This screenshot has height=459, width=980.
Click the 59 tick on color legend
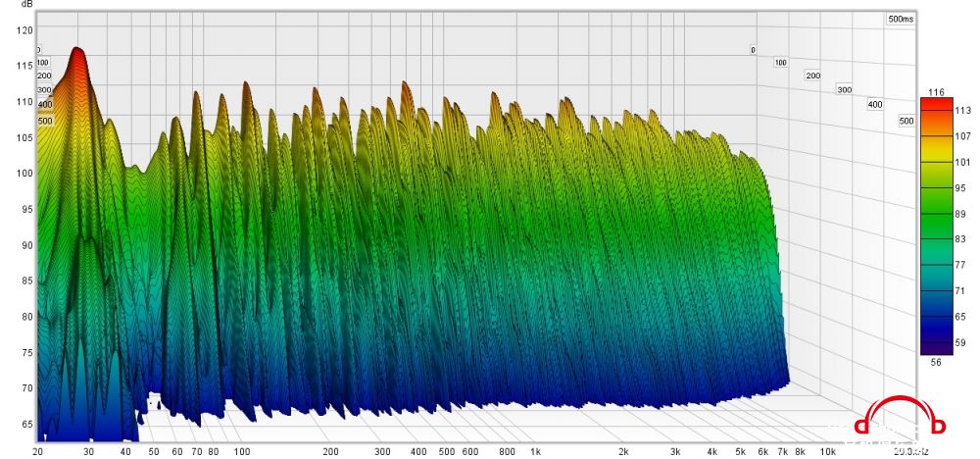coord(960,342)
